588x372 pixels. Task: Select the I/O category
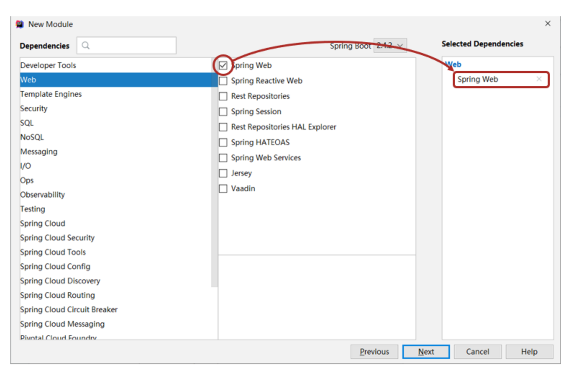coord(116,166)
